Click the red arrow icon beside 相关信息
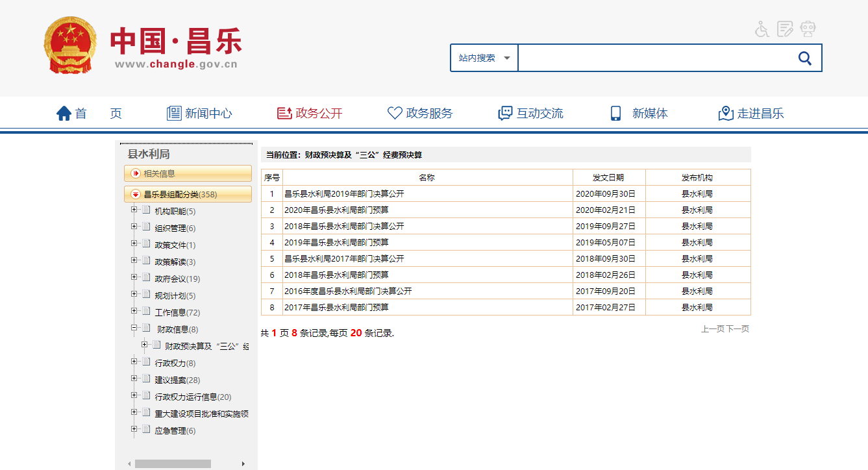Image resolution: width=868 pixels, height=470 pixels. pos(136,173)
